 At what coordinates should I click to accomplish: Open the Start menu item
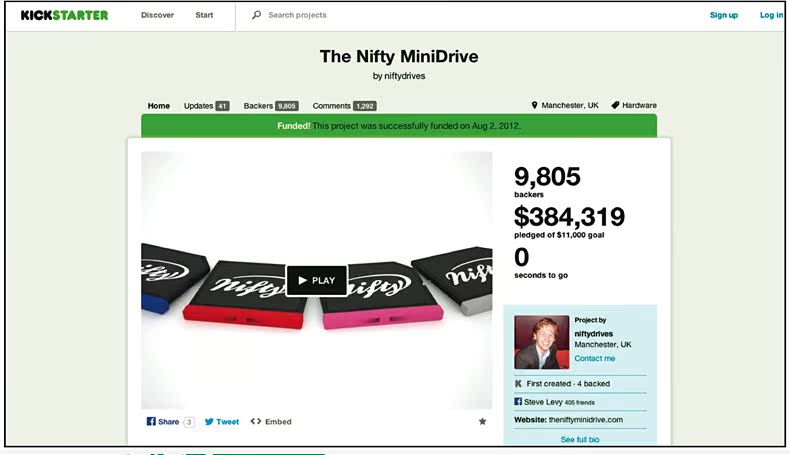pos(204,15)
